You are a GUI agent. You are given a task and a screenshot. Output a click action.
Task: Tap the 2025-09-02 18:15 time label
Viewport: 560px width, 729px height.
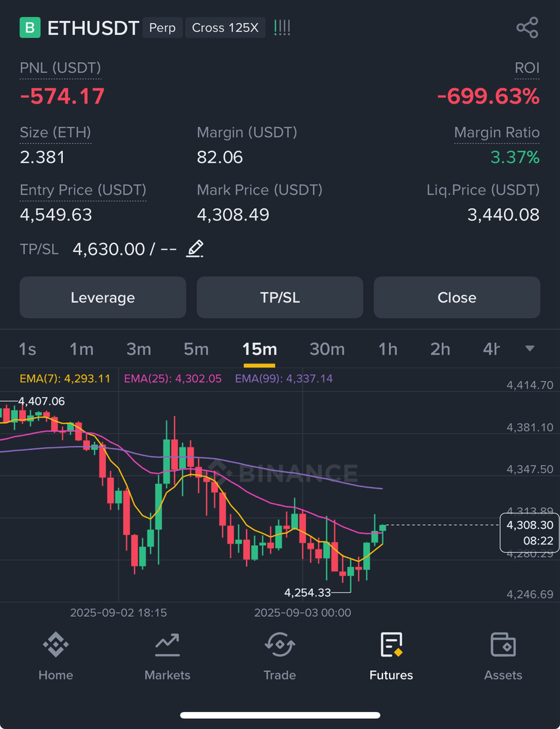[118, 613]
